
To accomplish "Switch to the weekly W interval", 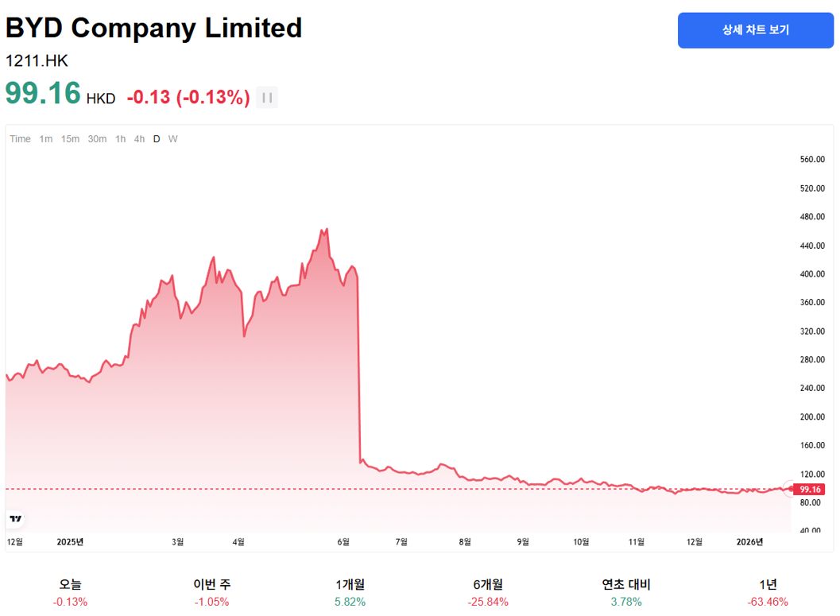I will [172, 139].
